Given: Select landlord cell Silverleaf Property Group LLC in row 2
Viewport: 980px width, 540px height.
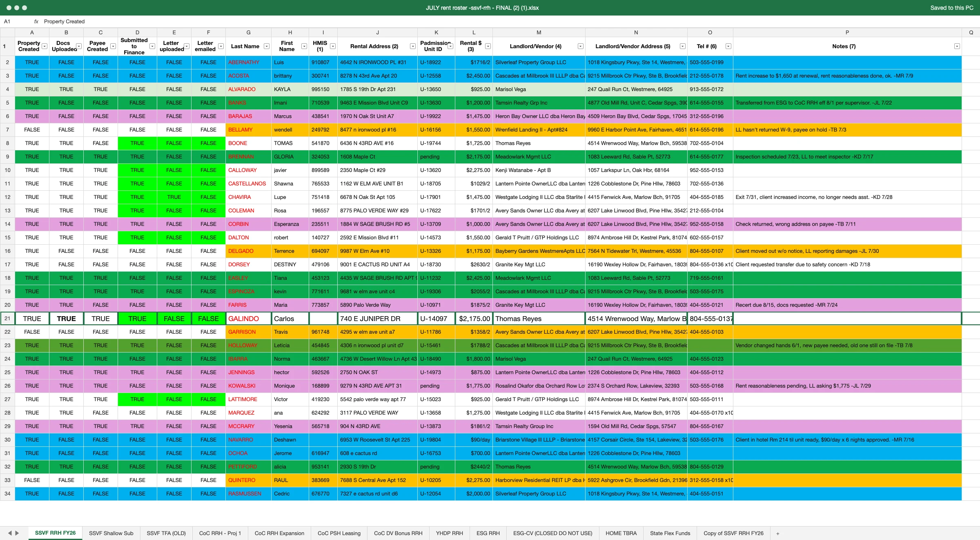Looking at the screenshot, I should coord(539,62).
